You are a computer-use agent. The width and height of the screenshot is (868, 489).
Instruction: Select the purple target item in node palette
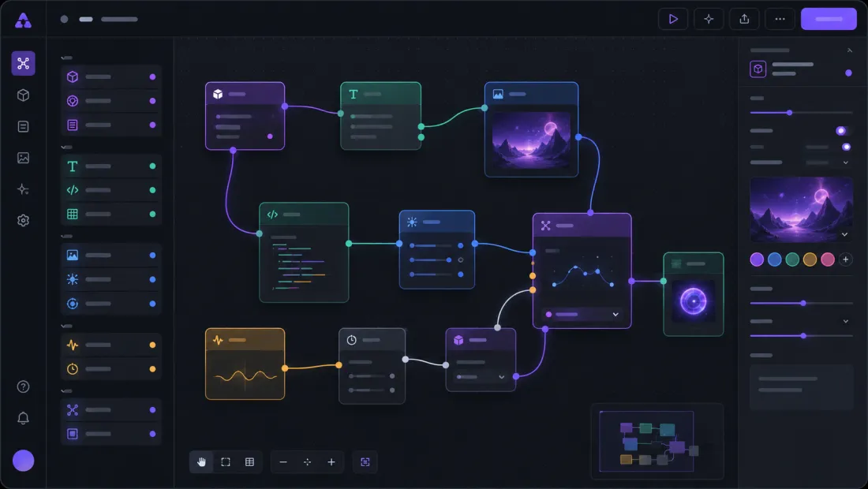(111, 101)
